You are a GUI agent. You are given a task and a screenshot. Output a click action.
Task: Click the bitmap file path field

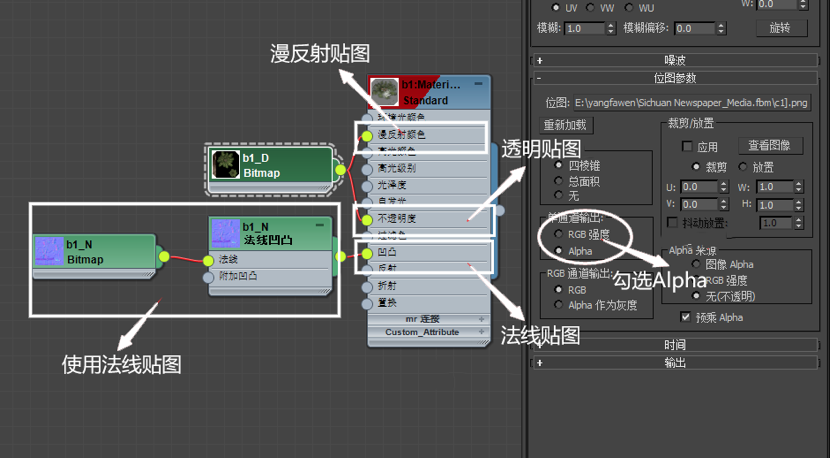(690, 102)
